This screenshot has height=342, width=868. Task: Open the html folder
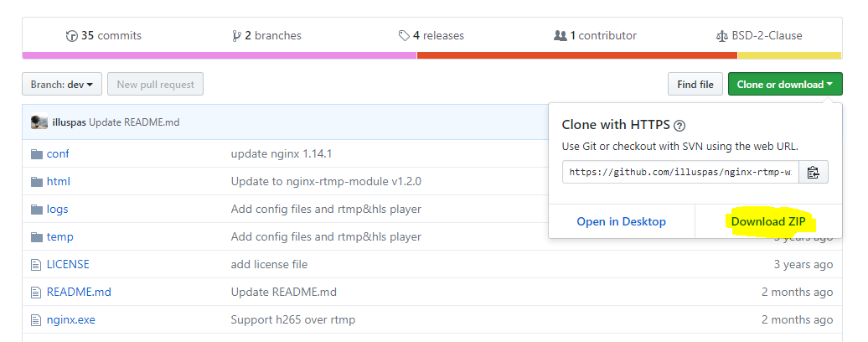coord(58,182)
